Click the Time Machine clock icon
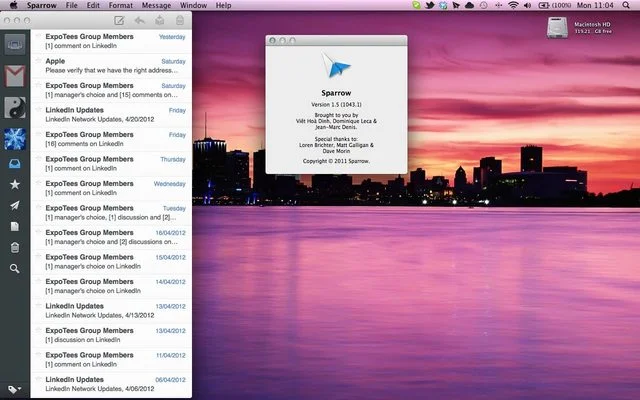The width and height of the screenshot is (640, 400). click(x=483, y=5)
